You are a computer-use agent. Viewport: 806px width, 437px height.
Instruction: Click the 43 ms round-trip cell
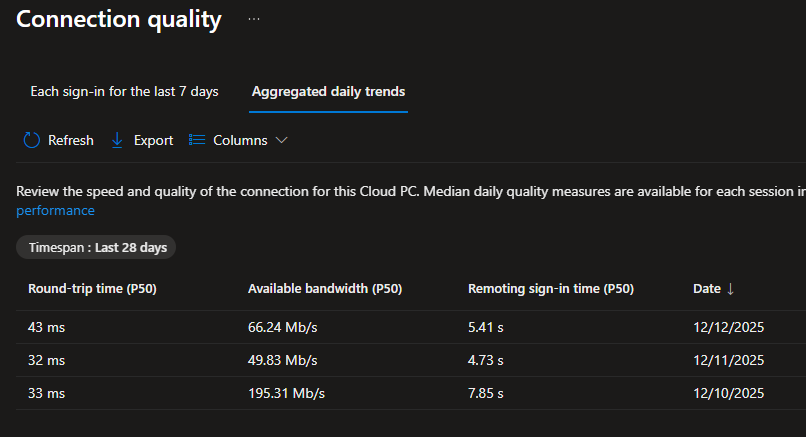coord(46,327)
